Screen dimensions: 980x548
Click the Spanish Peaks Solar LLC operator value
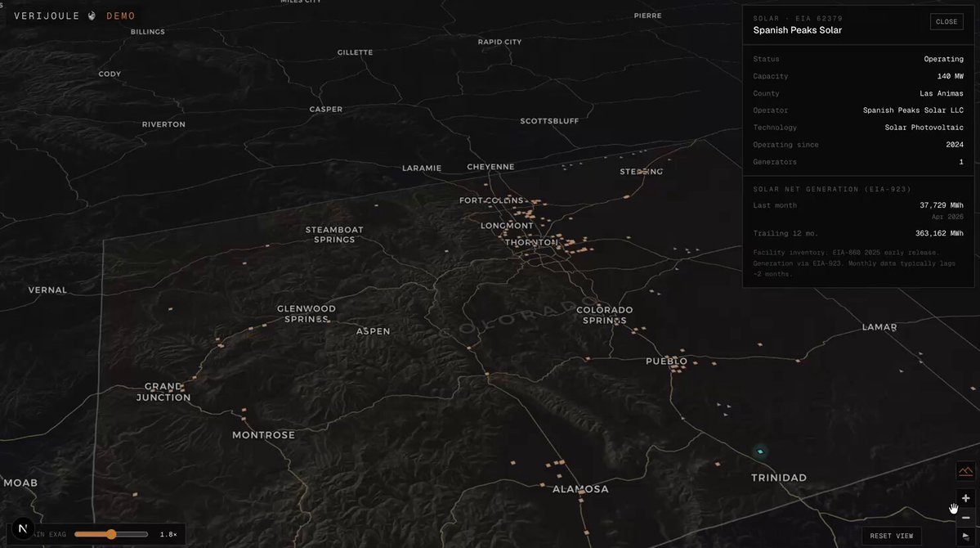coord(913,110)
